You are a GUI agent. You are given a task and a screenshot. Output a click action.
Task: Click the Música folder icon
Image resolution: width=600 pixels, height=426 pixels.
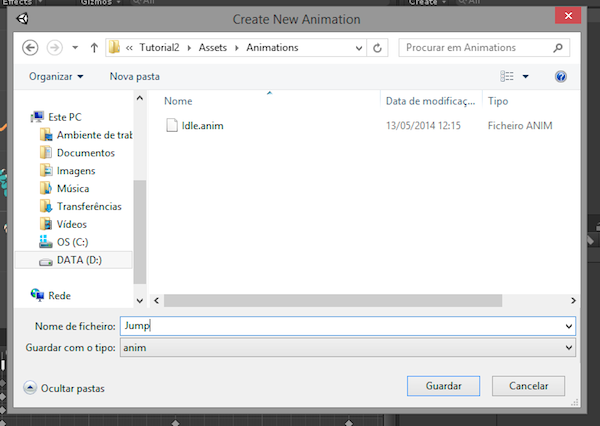46,188
